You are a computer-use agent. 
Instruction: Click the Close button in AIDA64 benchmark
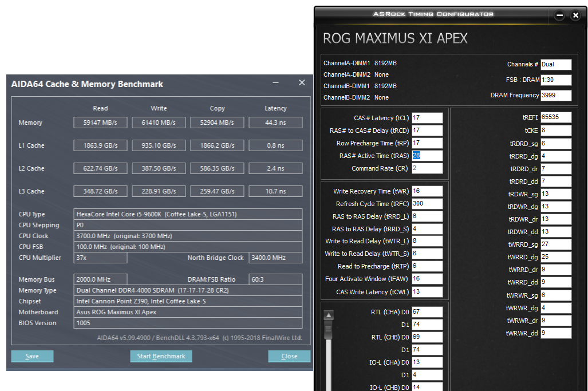[x=289, y=356]
